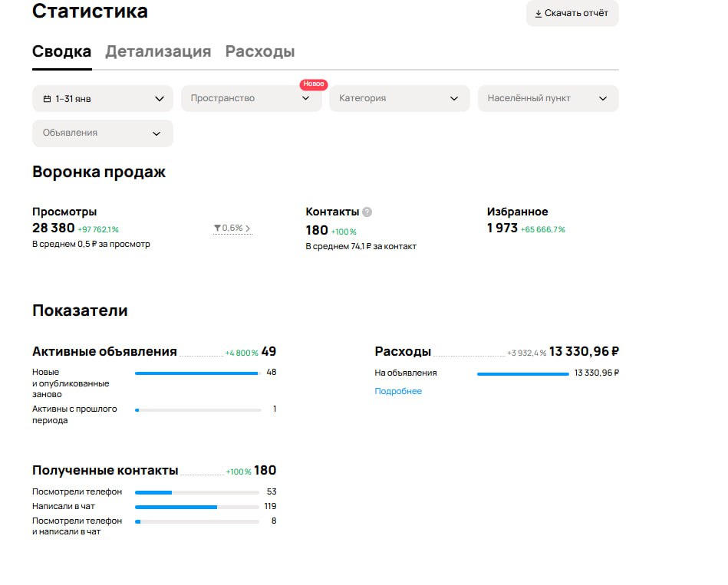Select the Сводка tab
Viewport: 728px width, 585px height.
pyautogui.click(x=61, y=52)
